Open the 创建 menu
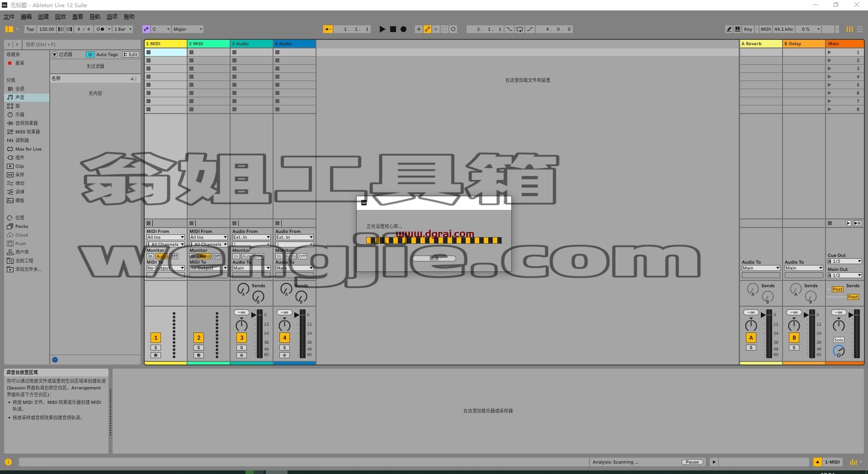The width and height of the screenshot is (868, 474). [x=43, y=17]
